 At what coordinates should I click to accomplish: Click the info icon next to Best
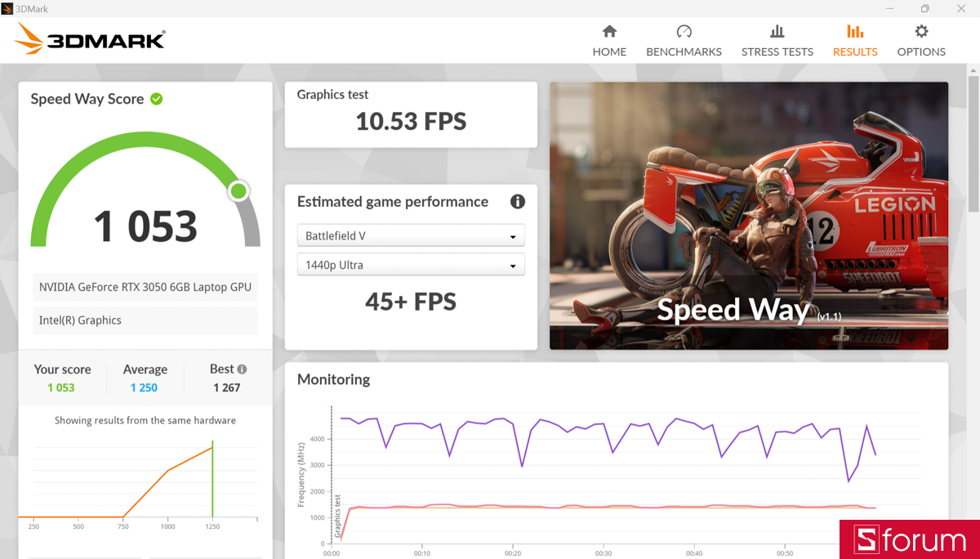coord(242,369)
